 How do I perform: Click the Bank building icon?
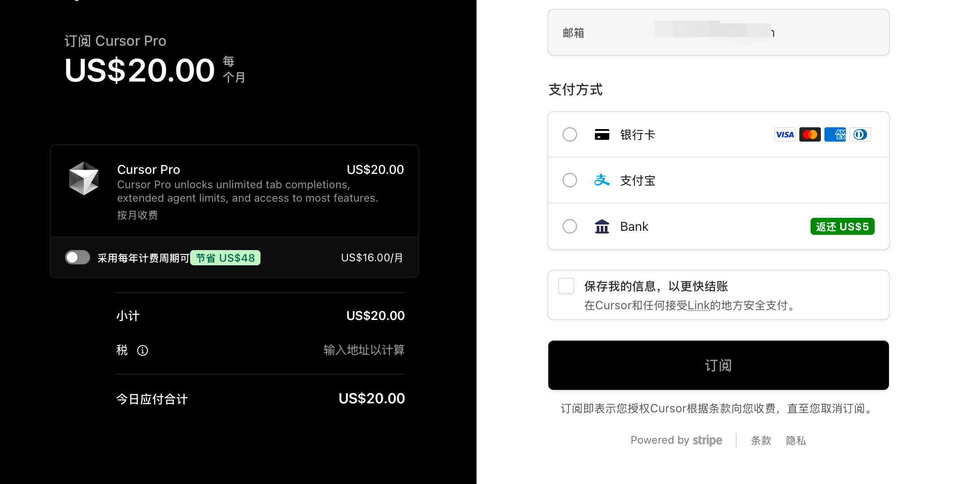tap(602, 226)
